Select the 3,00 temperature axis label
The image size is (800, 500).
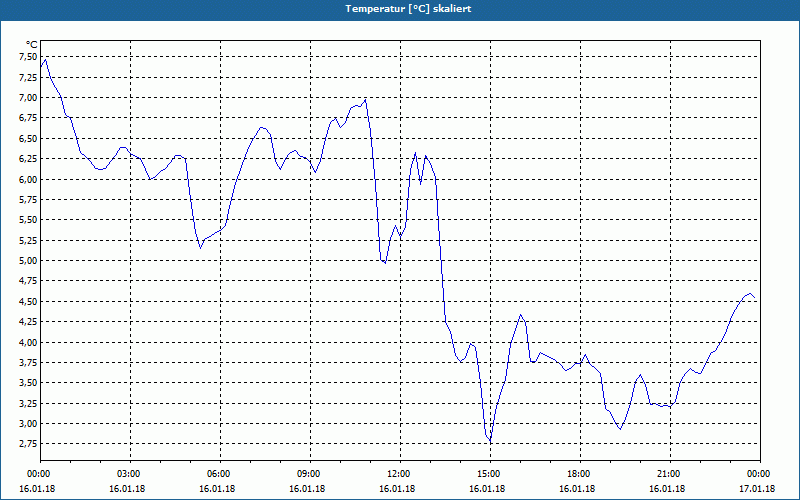[x=28, y=423]
